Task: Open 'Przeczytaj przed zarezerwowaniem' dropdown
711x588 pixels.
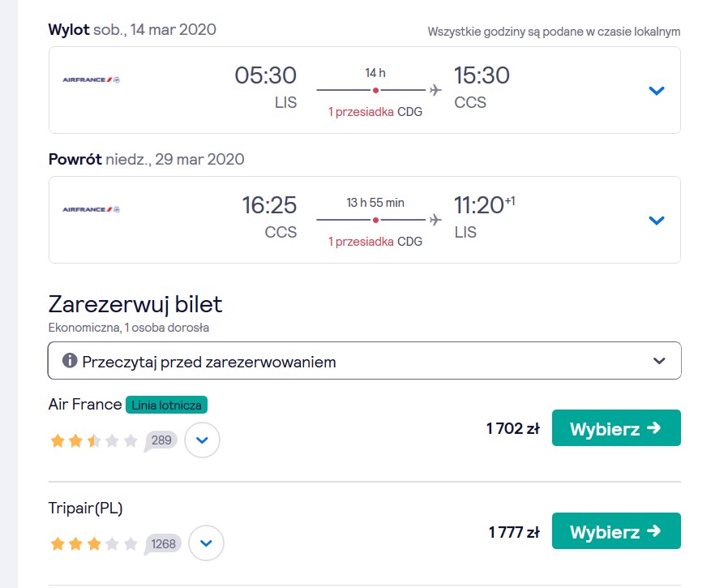Action: click(364, 361)
